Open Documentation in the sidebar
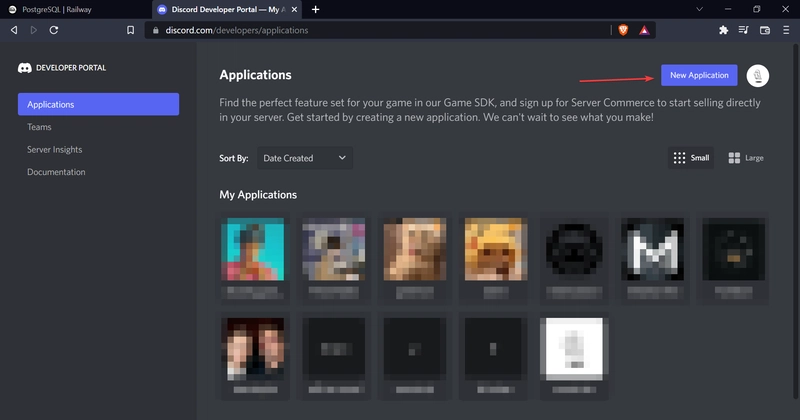The height and width of the screenshot is (420, 800). coord(56,172)
